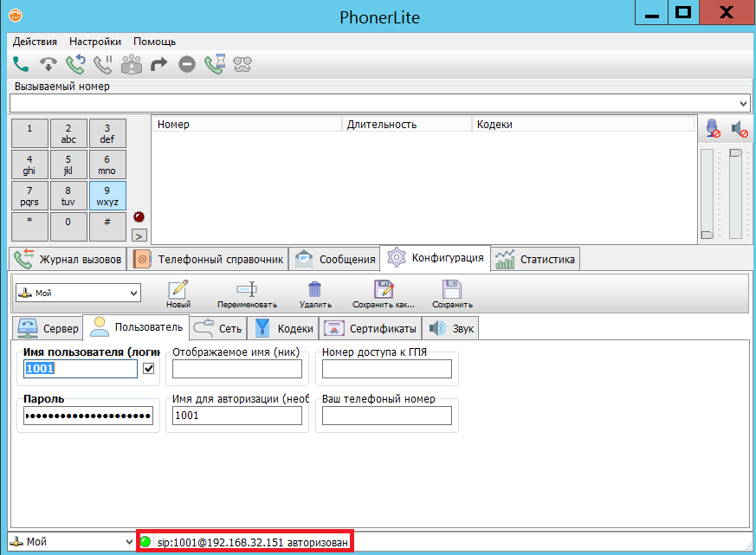
Task: Click the Имя пользователя input field
Action: (81, 369)
